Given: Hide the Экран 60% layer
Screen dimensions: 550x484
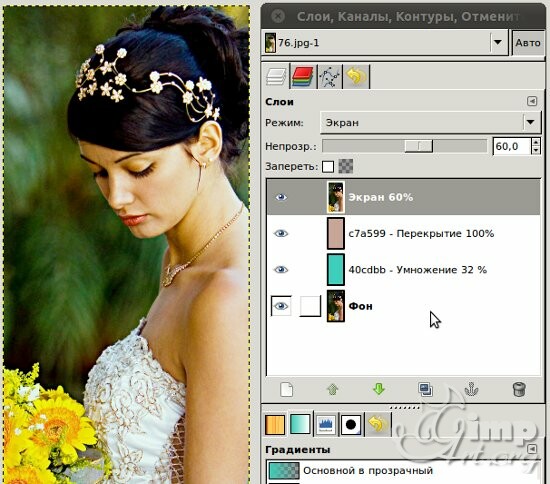Looking at the screenshot, I should click(281, 197).
